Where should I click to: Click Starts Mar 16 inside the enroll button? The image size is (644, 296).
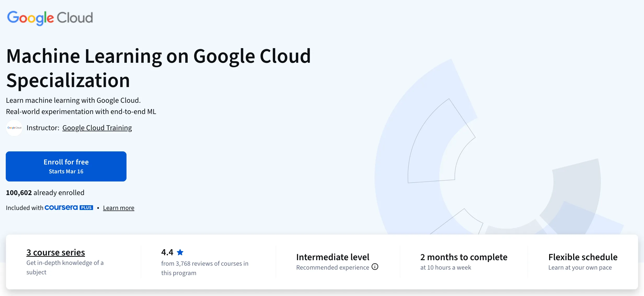[x=66, y=172]
